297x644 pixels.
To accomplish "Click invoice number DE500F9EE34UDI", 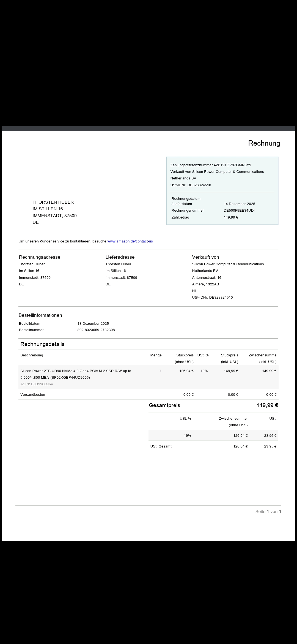I will point(239,211).
